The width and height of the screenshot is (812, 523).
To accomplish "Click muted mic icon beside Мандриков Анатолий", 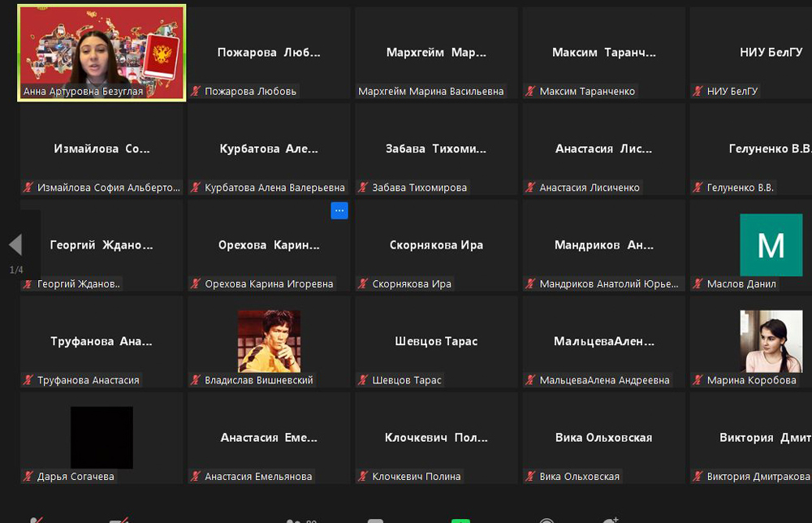I will point(530,283).
